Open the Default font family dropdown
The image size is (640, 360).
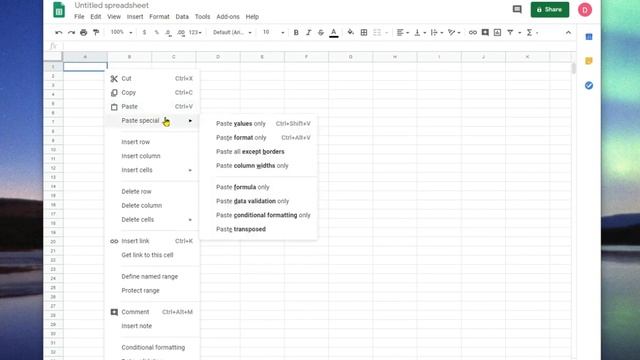pos(232,32)
